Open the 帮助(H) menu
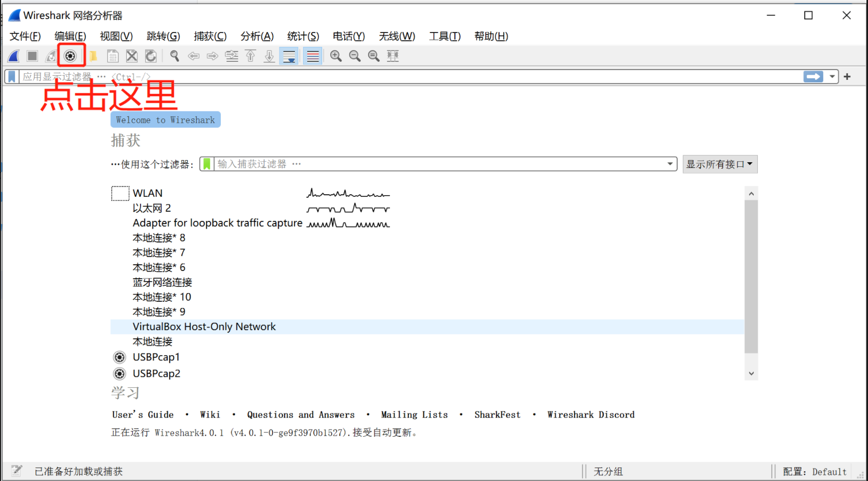The height and width of the screenshot is (481, 868). [x=491, y=36]
